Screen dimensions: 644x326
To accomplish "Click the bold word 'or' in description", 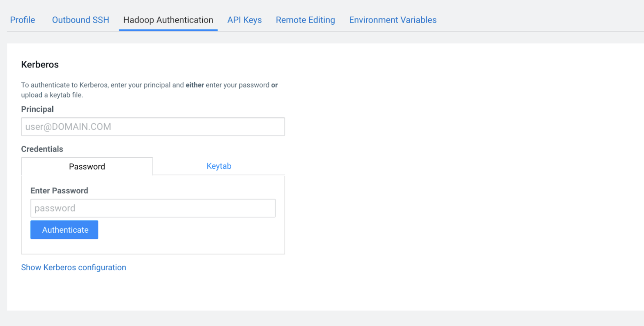I will pyautogui.click(x=274, y=85).
